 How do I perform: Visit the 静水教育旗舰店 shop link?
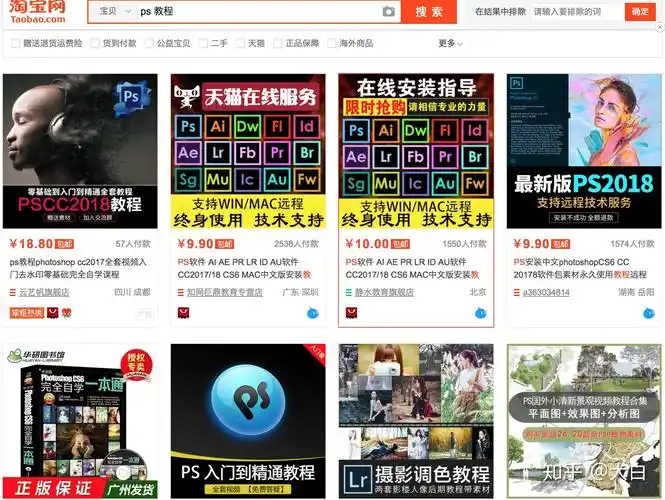384,292
